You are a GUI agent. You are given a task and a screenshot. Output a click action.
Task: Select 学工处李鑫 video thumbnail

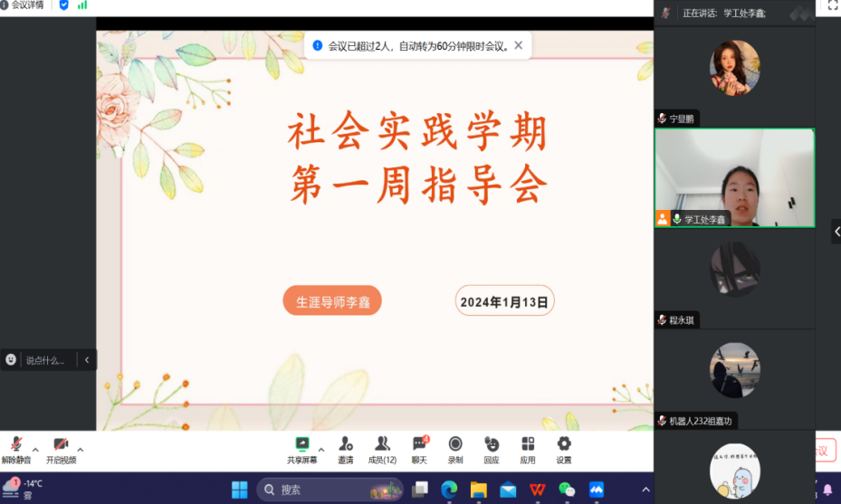point(734,177)
